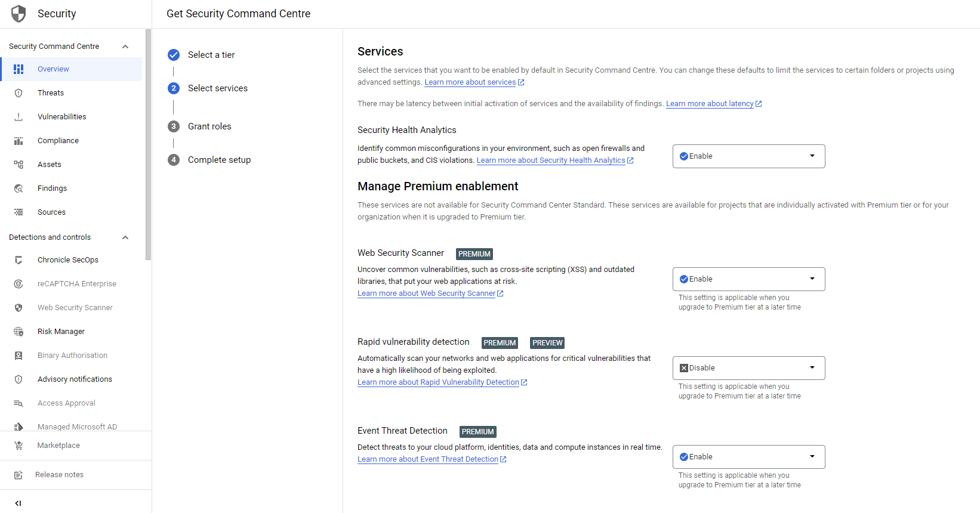This screenshot has width=980, height=513.
Task: Open the Overview page
Action: pos(72,69)
